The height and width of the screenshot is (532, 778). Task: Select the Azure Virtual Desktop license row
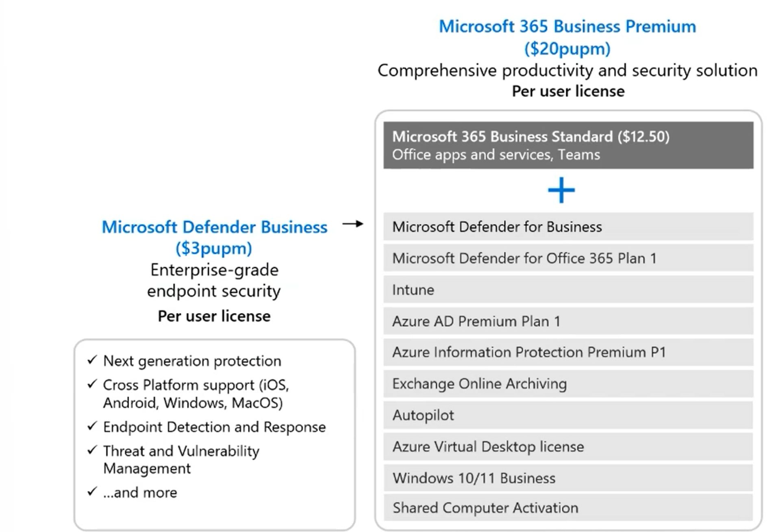pos(568,447)
